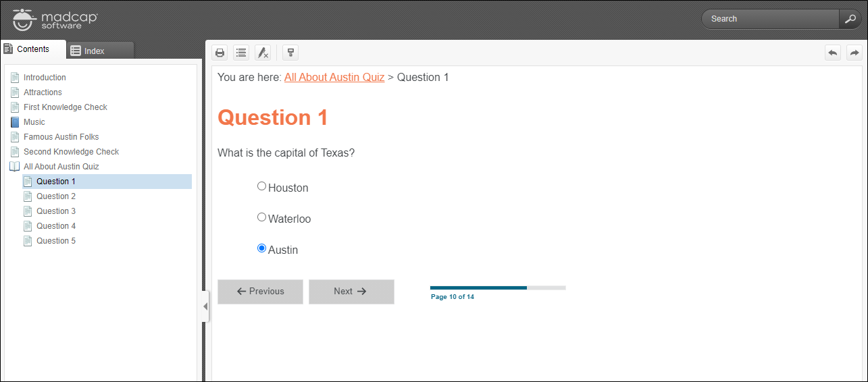This screenshot has width=868, height=382.
Task: Remove search highlighting via toolbar icon
Action: (263, 53)
